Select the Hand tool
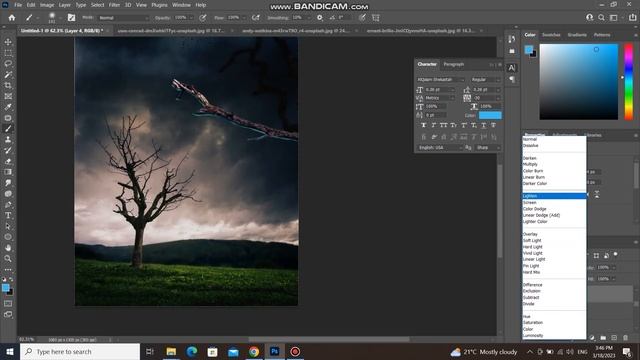 8,248
